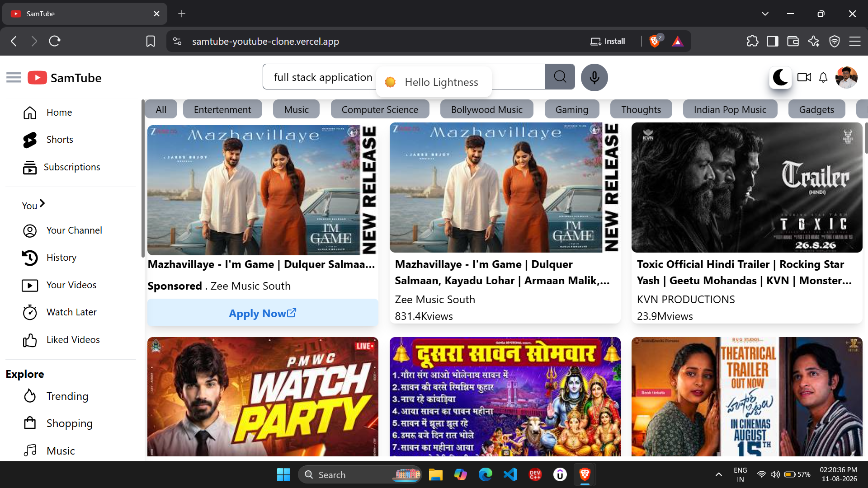Select the Bollywood Music chip
Viewport: 868px width, 488px height.
[x=486, y=109]
